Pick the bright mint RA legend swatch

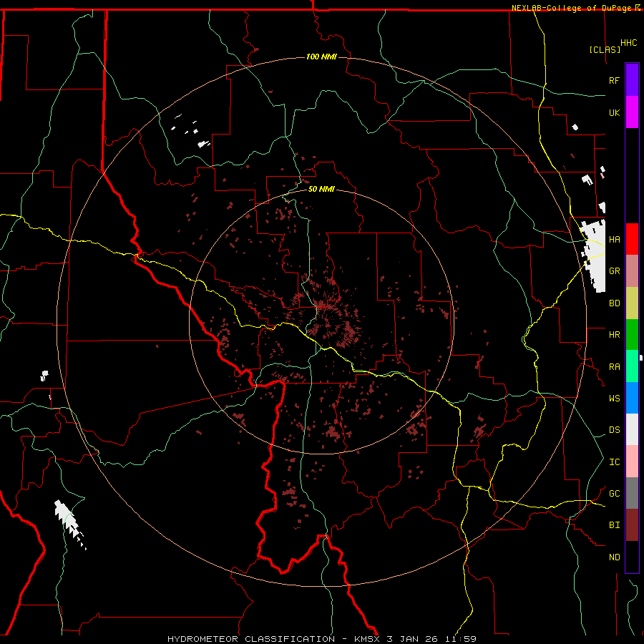(x=632, y=366)
